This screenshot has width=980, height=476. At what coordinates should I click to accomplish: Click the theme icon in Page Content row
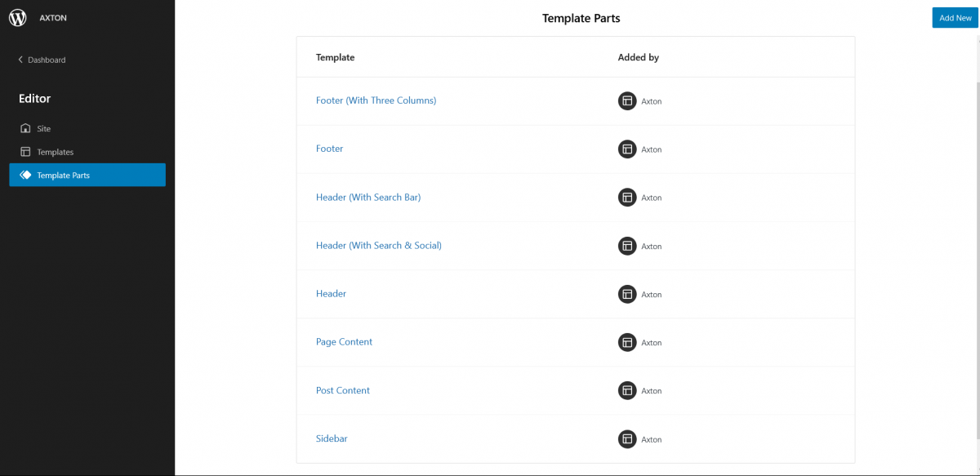point(627,342)
